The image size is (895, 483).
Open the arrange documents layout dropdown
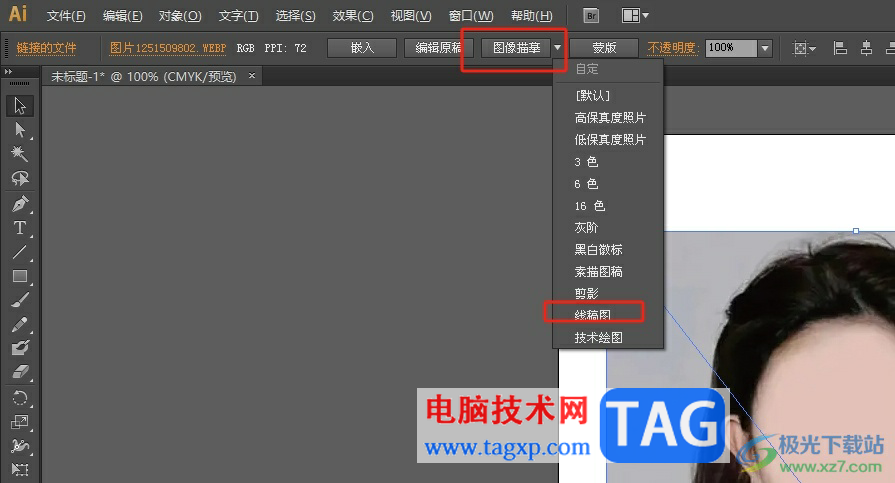[x=635, y=15]
